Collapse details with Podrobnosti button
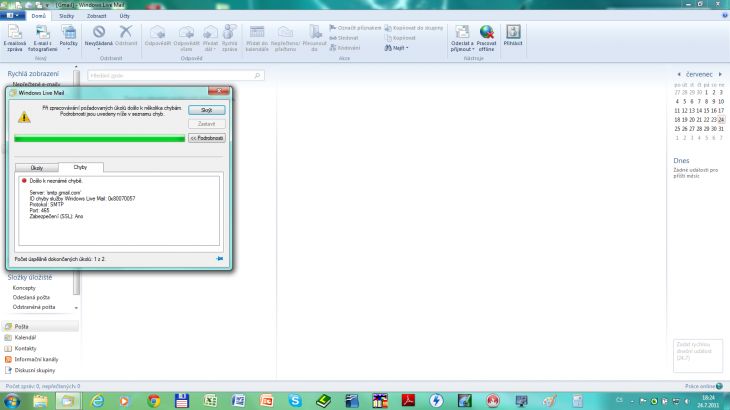 click(x=207, y=138)
